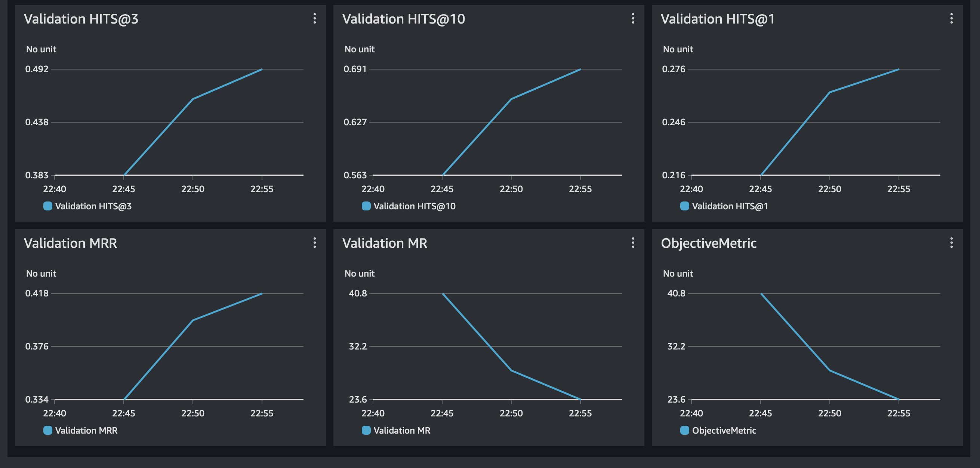This screenshot has height=468, width=980.
Task: Click the 0.492 y-axis value in HITS@3 chart
Action: point(37,69)
